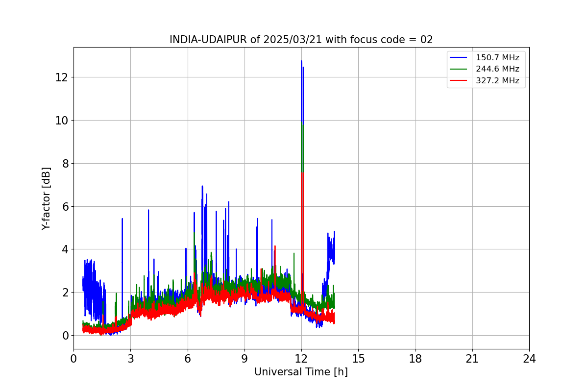
Task: Click the 150.7 MHz legend label
Action: point(497,58)
